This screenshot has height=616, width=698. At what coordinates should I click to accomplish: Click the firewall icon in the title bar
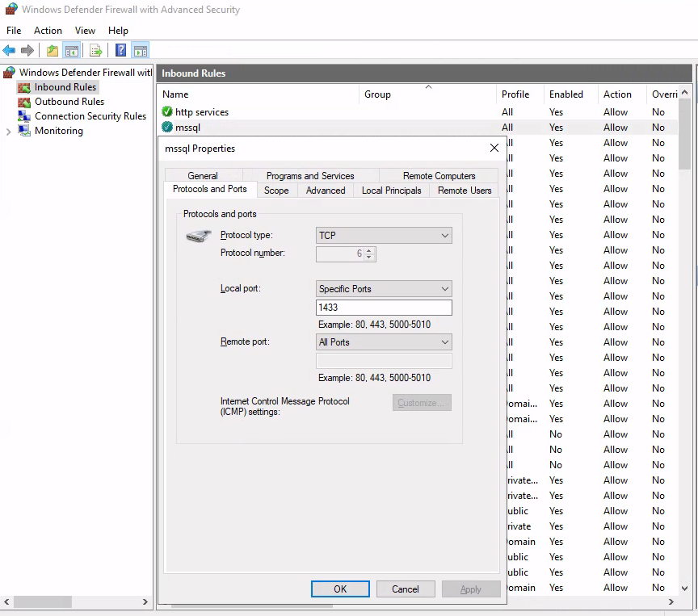pos(11,9)
